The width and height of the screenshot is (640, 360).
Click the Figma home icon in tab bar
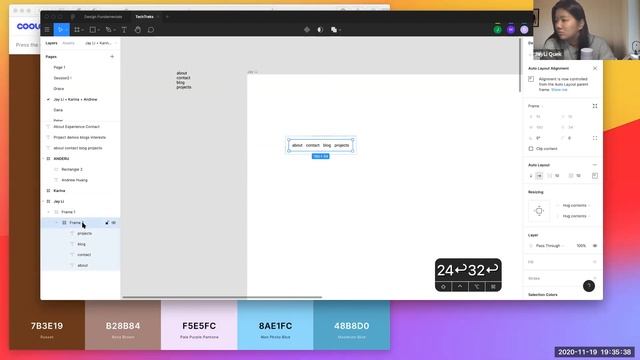[73, 17]
